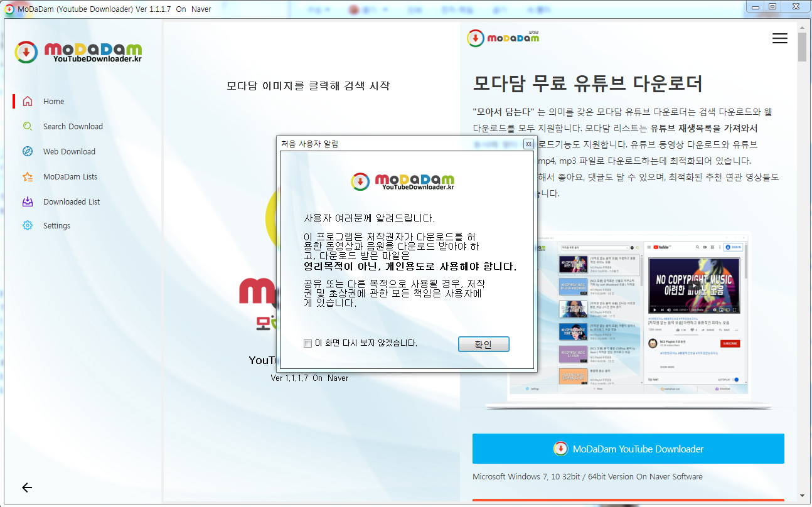Click heading '모다담 무료 유튜브 다운로더'
The image size is (812, 507).
pyautogui.click(x=587, y=83)
